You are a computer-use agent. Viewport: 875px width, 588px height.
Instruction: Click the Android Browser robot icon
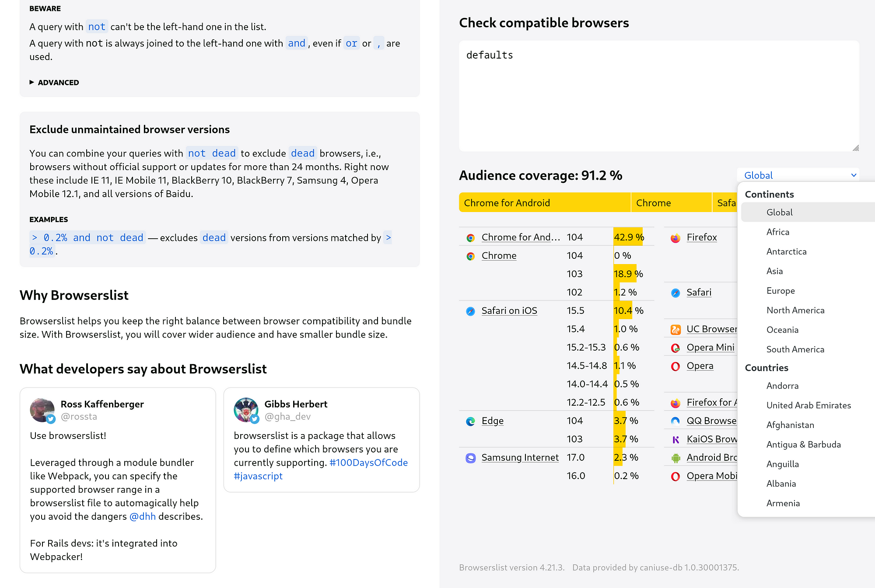pos(675,458)
